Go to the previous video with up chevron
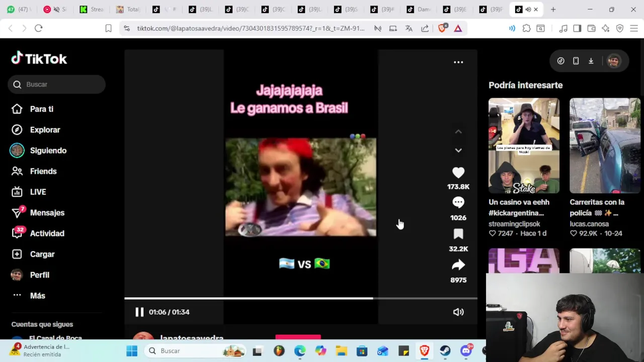644x362 pixels. pyautogui.click(x=458, y=132)
